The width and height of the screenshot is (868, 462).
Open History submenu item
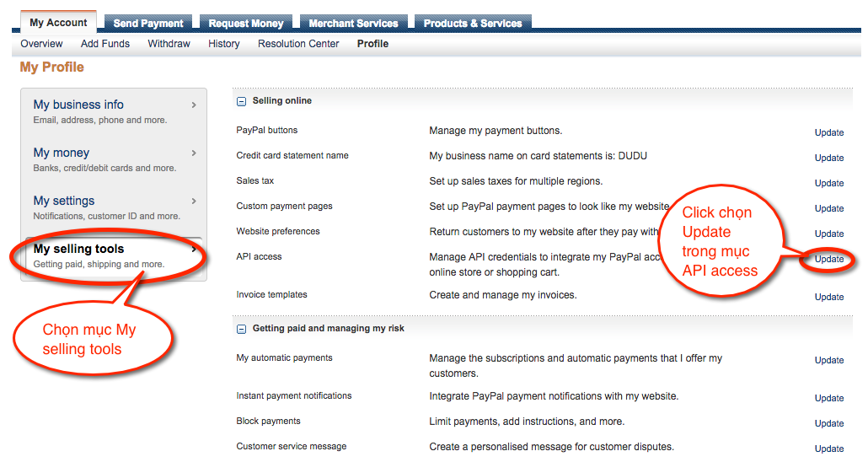(x=223, y=44)
